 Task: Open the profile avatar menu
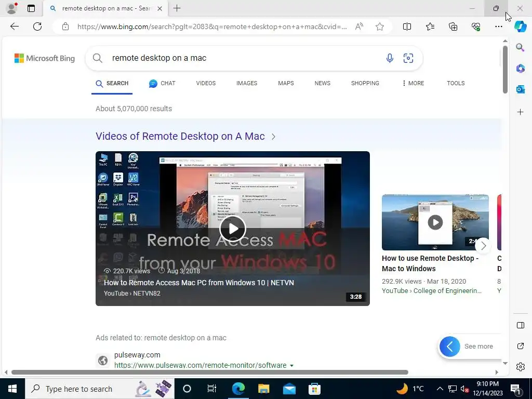coord(12,8)
